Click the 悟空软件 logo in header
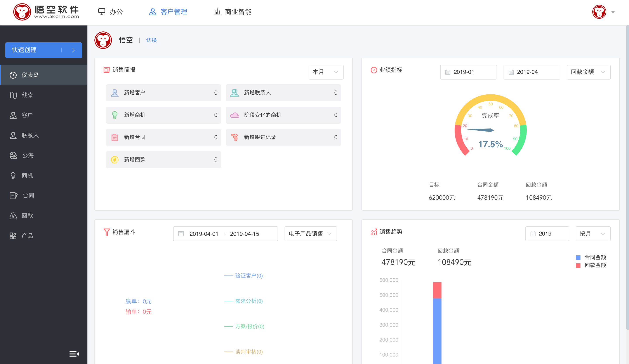 (46, 12)
